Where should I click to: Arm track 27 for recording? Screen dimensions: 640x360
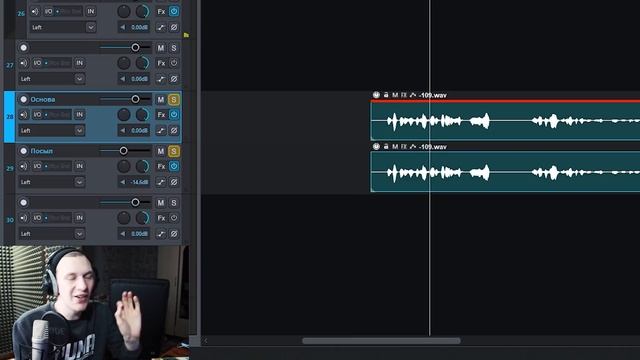pos(24,48)
